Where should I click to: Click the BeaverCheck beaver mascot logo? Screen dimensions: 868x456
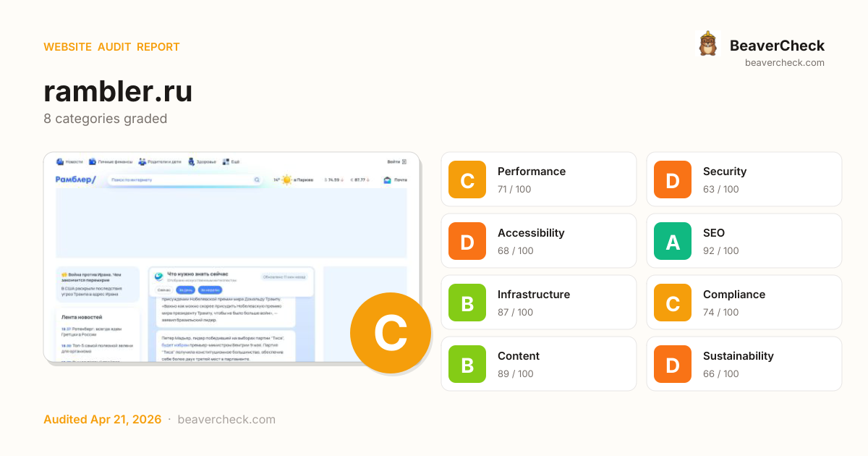[x=707, y=44]
